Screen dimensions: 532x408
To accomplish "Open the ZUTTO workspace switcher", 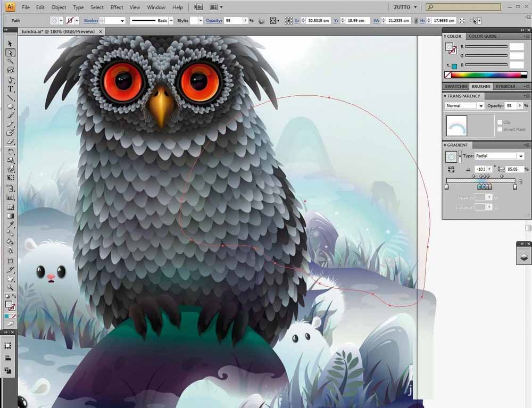I will tap(405, 7).
